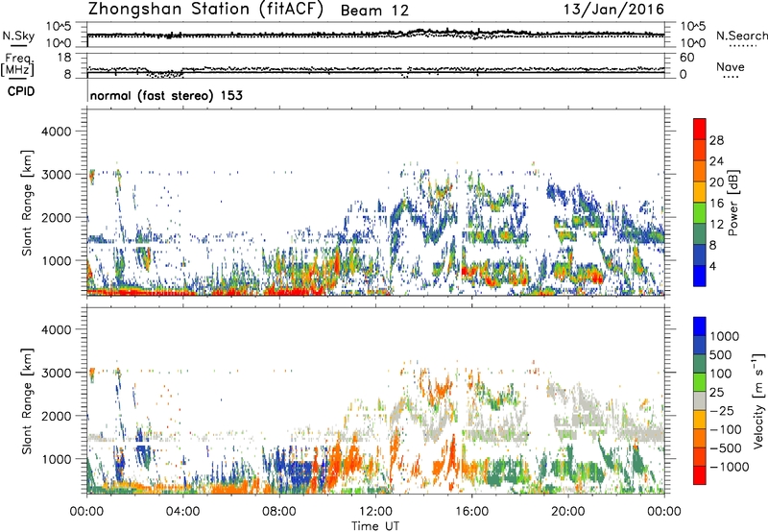Click the '16:00' time tick label
The height and width of the screenshot is (532, 768).
471,512
